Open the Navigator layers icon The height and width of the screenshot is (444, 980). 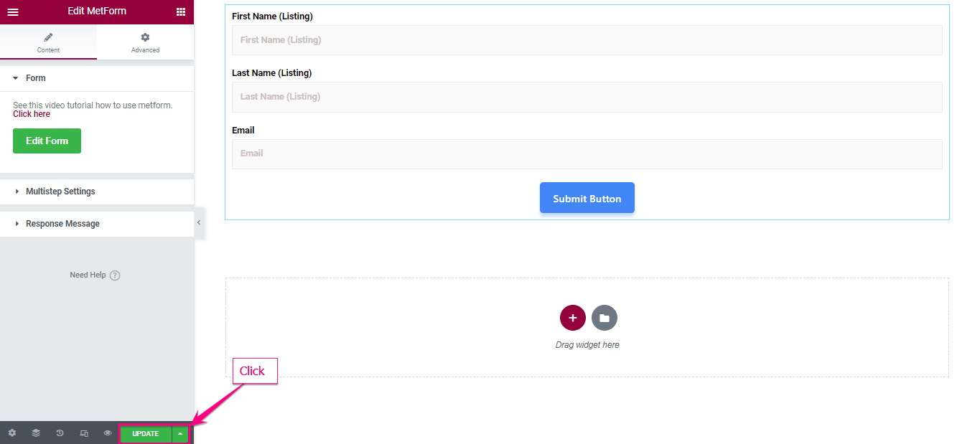36,433
